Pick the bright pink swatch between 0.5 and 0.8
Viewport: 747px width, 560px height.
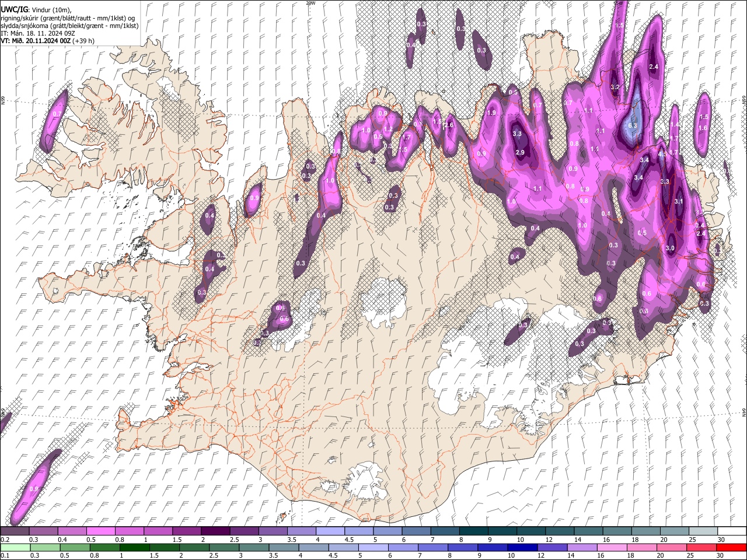[x=100, y=531]
